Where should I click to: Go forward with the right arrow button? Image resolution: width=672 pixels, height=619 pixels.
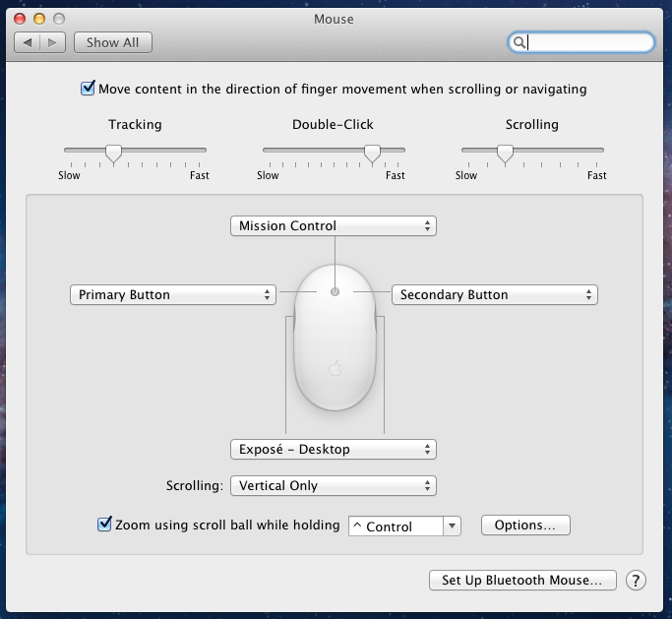pos(52,42)
